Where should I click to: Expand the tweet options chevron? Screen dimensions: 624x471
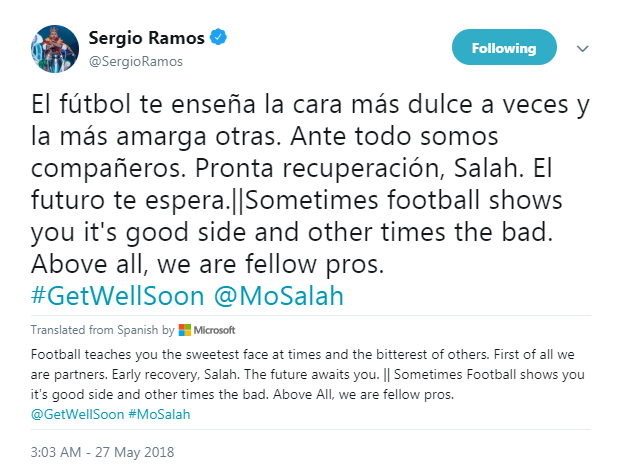pos(583,47)
